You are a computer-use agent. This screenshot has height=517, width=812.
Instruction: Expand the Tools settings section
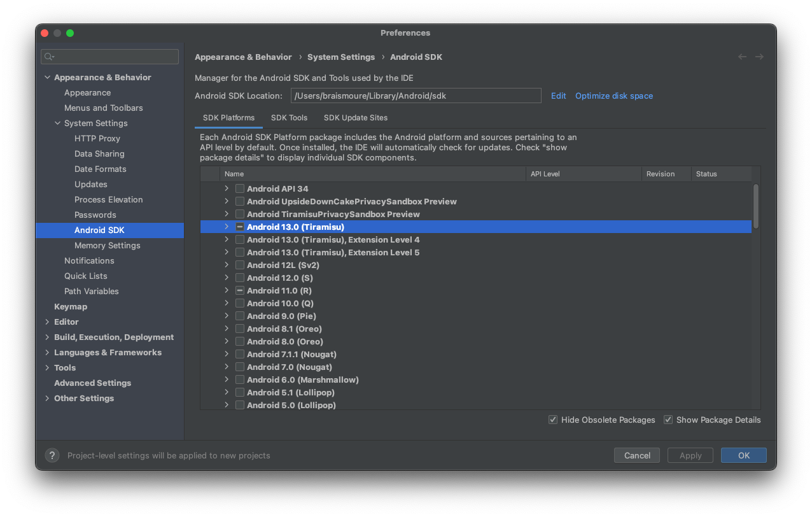pyautogui.click(x=47, y=367)
